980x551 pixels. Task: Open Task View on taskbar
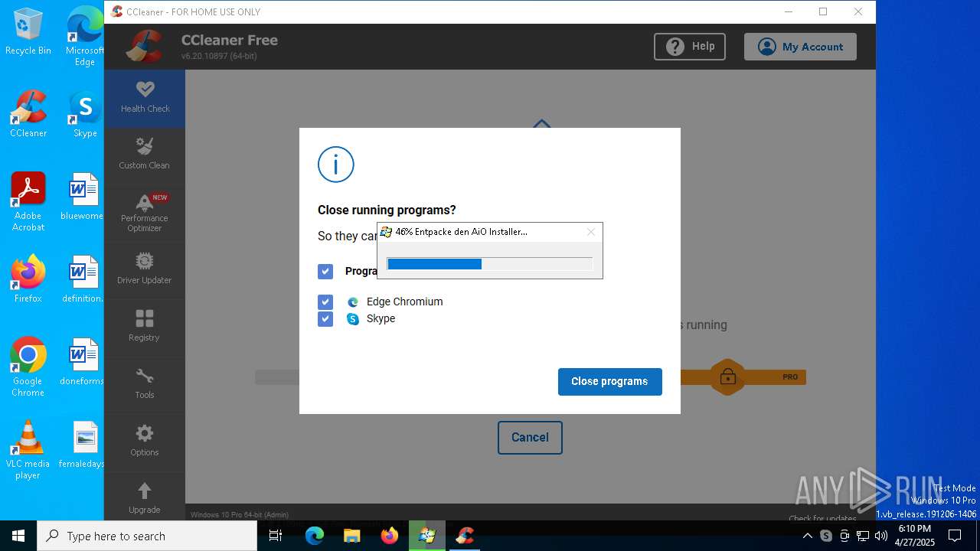coord(276,536)
